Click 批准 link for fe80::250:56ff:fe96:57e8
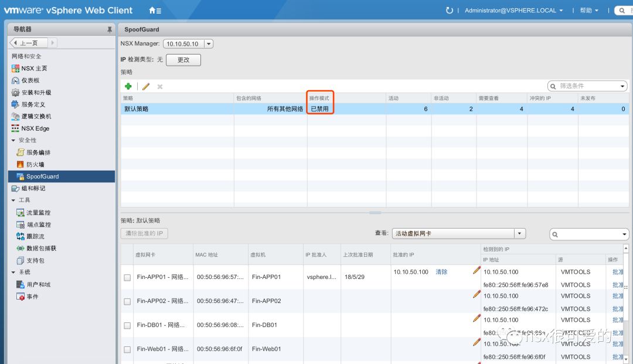This screenshot has height=364, width=633. tap(618, 285)
